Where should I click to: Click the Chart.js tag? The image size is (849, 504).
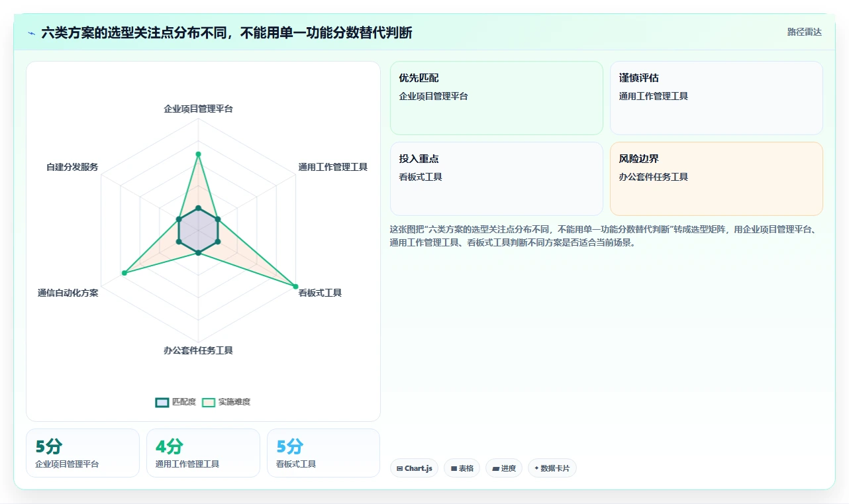(x=414, y=468)
